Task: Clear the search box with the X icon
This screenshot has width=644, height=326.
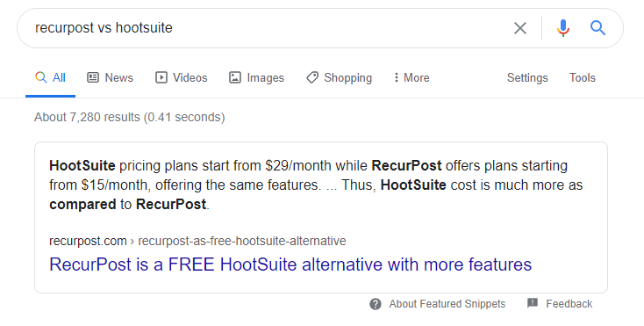Action: click(520, 28)
